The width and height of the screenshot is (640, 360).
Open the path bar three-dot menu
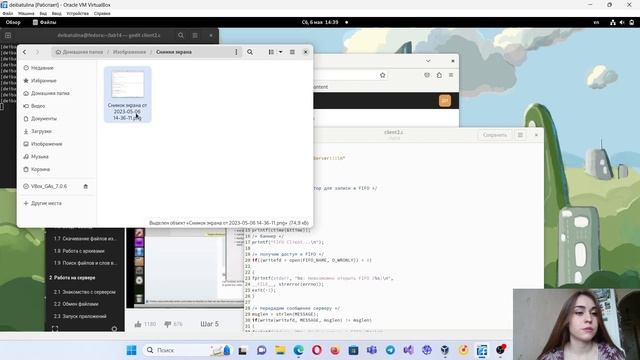(x=236, y=52)
